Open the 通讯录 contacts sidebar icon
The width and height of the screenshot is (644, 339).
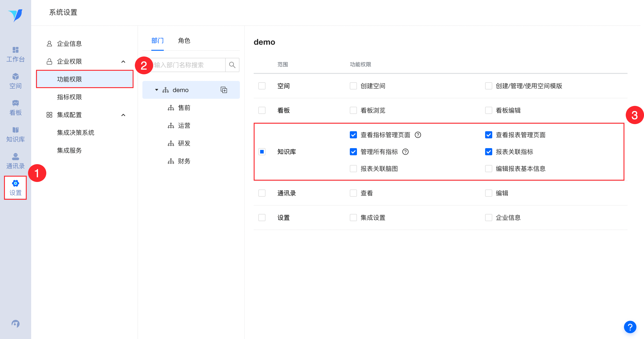(x=15, y=161)
